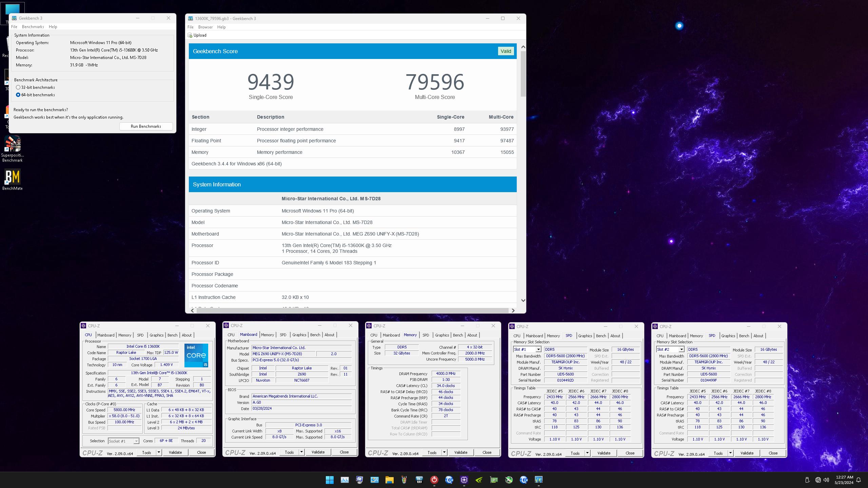Viewport: 868px width, 488px height.
Task: Click the Valid badge in Geekbench Score header
Action: pos(506,51)
